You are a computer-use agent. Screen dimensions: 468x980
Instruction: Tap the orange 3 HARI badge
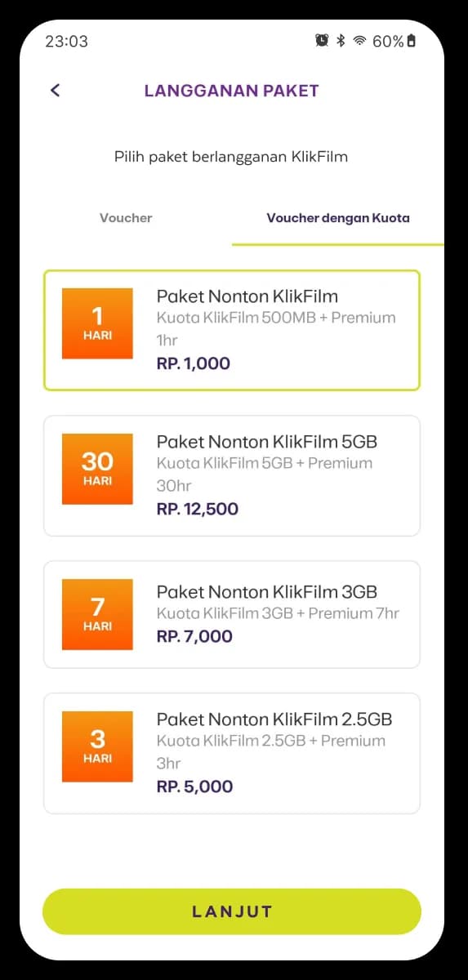point(97,746)
